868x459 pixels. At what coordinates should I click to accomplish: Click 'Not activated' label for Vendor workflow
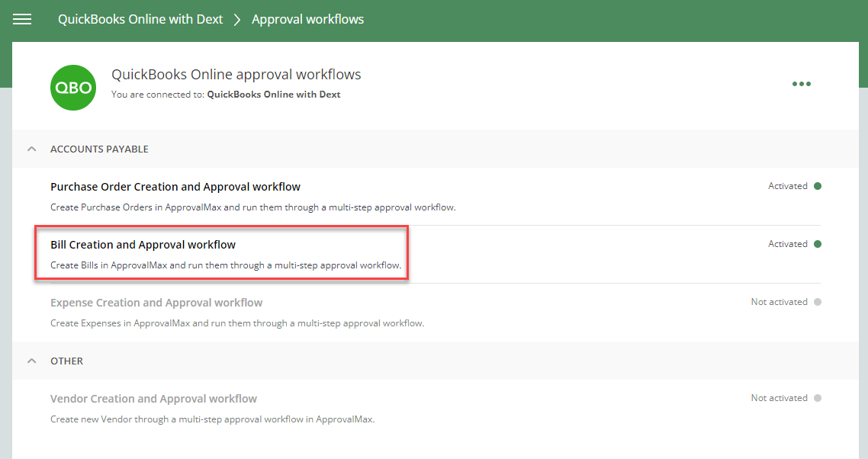click(779, 398)
